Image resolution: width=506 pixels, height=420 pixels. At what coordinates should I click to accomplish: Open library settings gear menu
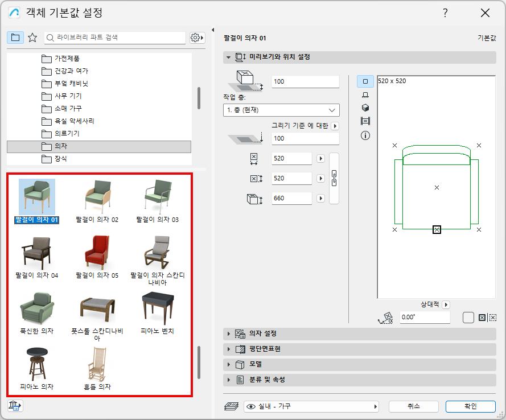pos(197,38)
